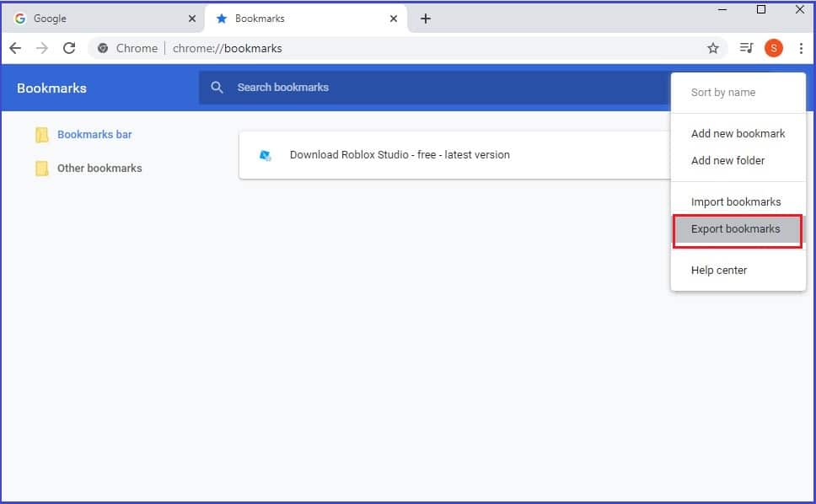This screenshot has width=816, height=504.
Task: Open the site info icon in address bar
Action: pos(103,48)
